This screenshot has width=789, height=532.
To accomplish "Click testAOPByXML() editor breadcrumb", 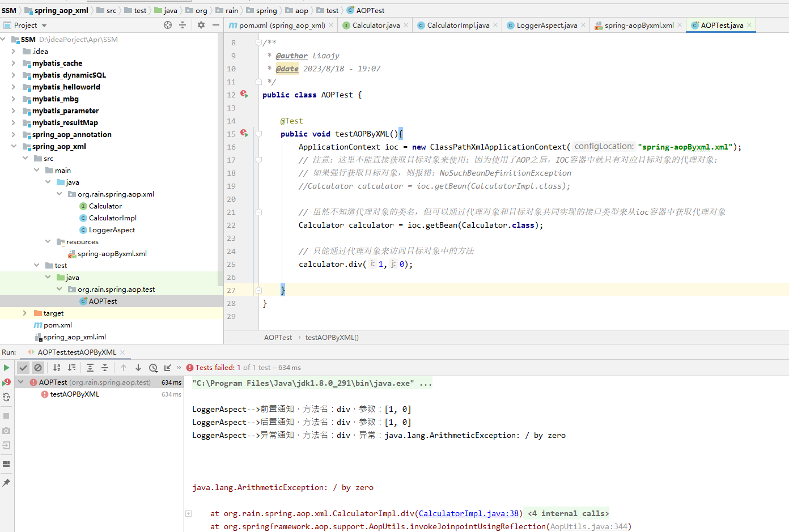I will click(x=332, y=337).
